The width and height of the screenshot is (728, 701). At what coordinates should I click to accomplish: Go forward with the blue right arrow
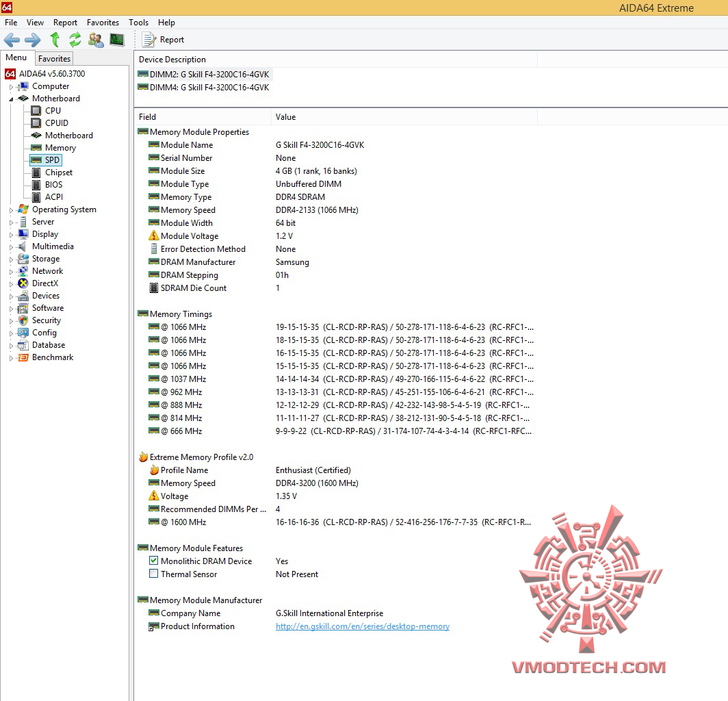33,40
